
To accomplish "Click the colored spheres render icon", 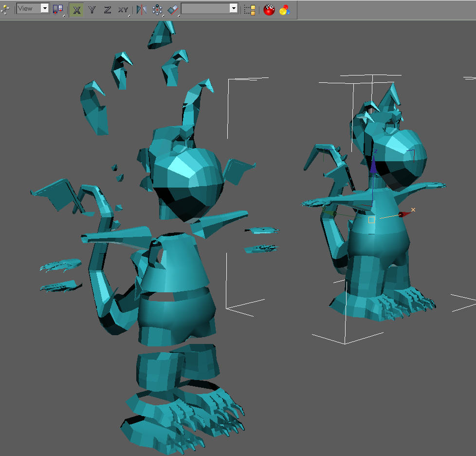I will pyautogui.click(x=285, y=10).
